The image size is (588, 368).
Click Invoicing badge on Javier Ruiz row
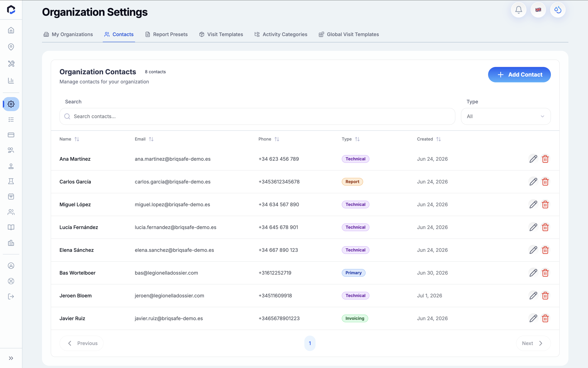click(355, 318)
